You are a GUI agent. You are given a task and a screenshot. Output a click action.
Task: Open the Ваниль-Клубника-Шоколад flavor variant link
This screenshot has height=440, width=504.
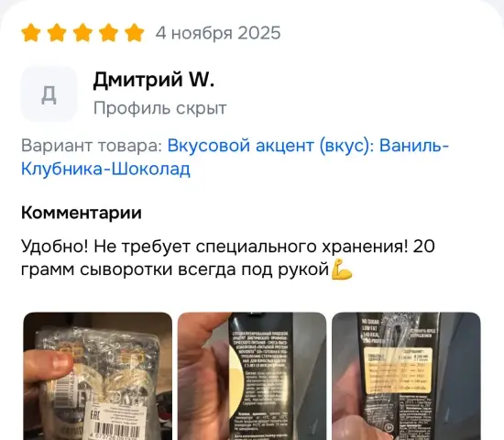point(235,157)
